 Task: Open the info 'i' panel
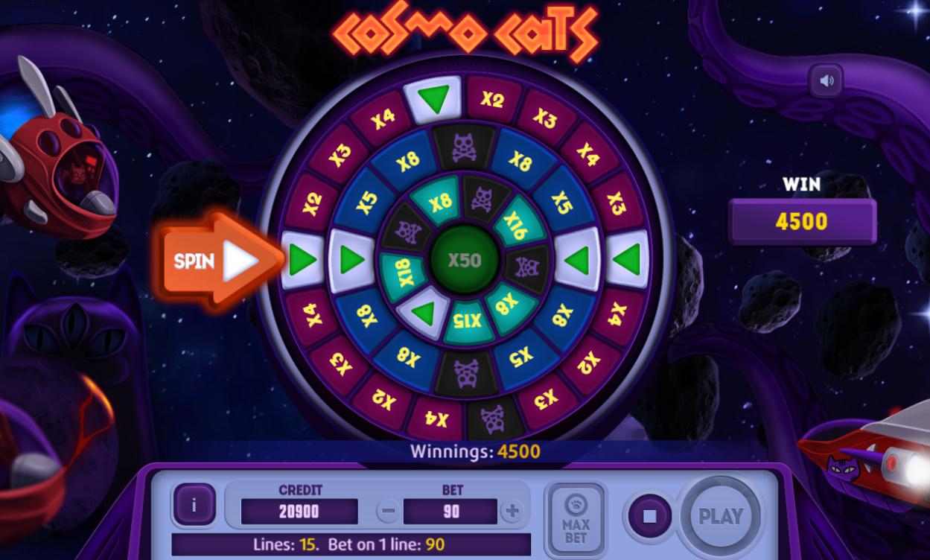pyautogui.click(x=194, y=505)
